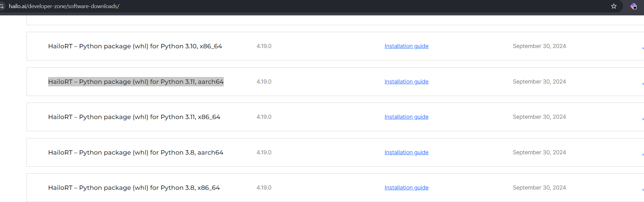The image size is (644, 202).
Task: Click the highlighted Python 3.11 aarch64 package title
Action: pos(136,82)
